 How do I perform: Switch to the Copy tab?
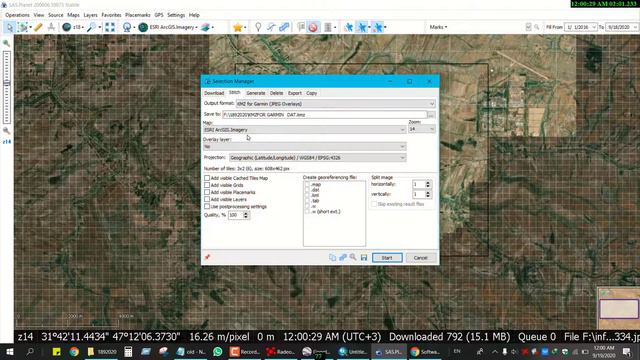point(311,93)
